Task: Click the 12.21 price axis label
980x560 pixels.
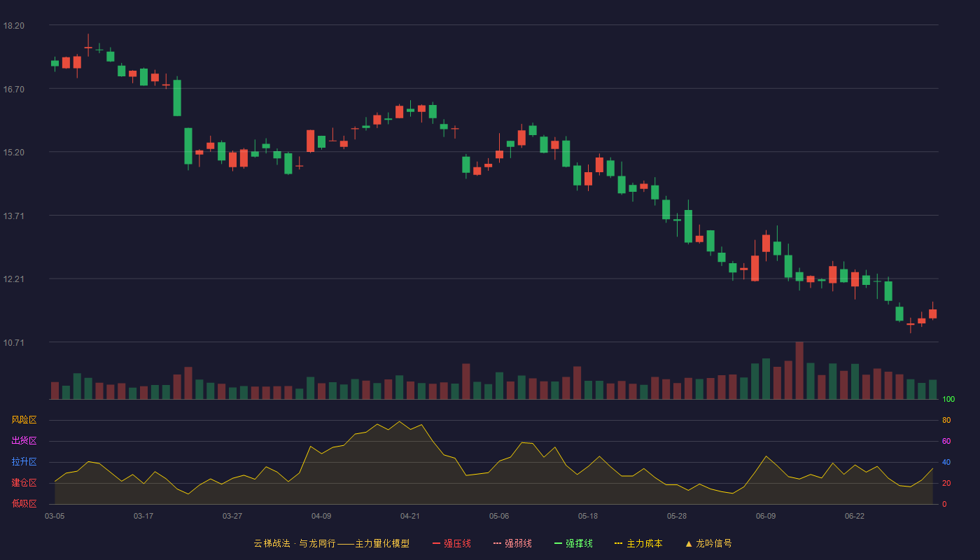Action: [x=13, y=279]
